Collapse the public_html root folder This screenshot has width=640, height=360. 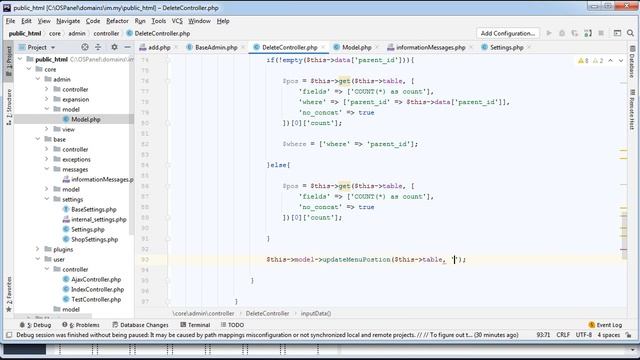click(20, 59)
